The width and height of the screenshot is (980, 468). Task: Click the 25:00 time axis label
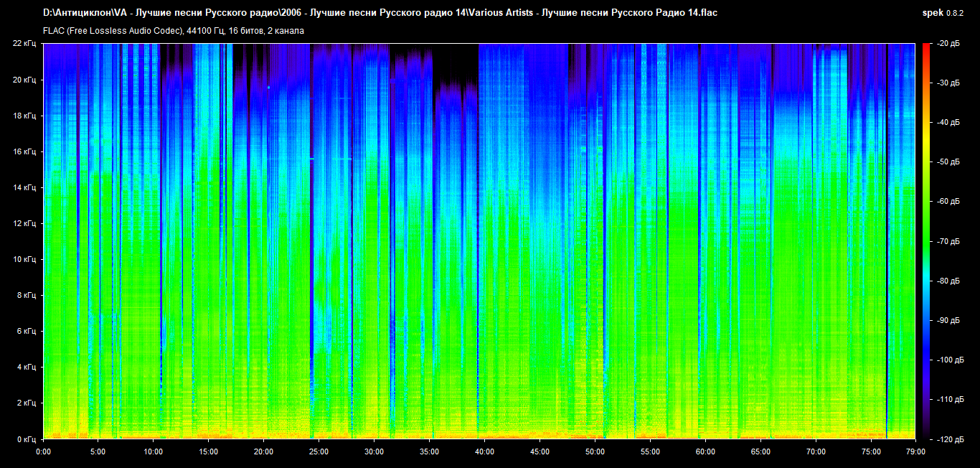[x=319, y=451]
